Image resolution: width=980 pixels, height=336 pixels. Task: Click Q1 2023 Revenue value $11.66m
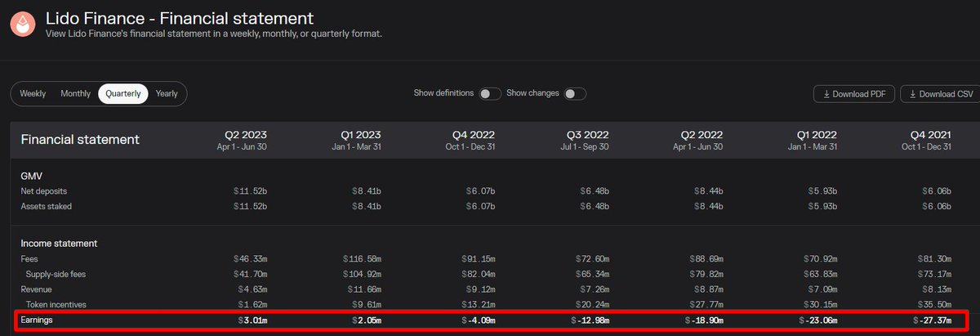tap(364, 289)
